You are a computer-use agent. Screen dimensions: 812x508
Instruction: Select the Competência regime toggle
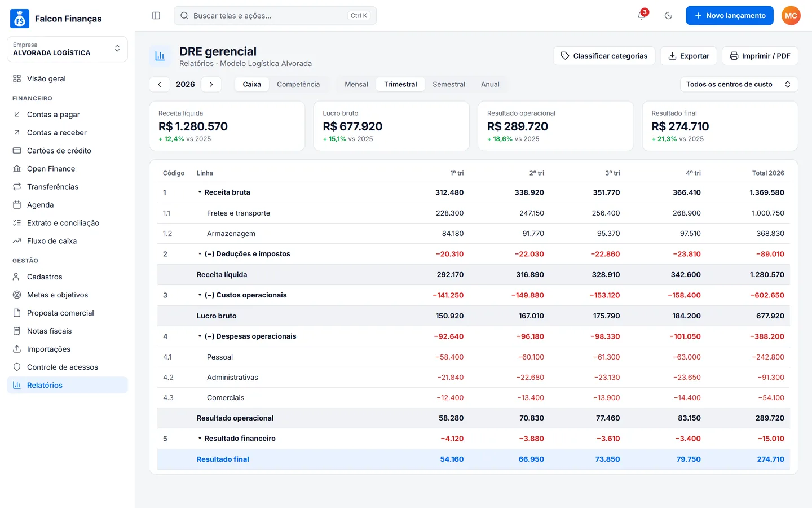tap(298, 84)
